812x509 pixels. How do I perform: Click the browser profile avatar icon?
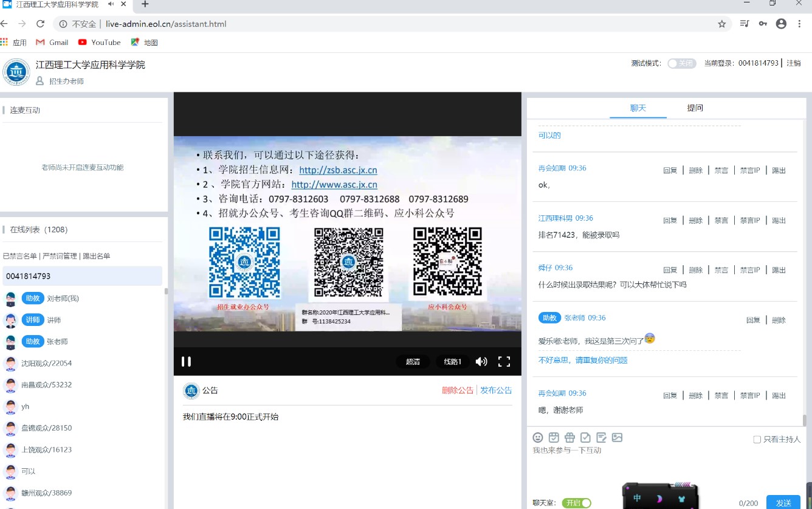click(x=782, y=24)
